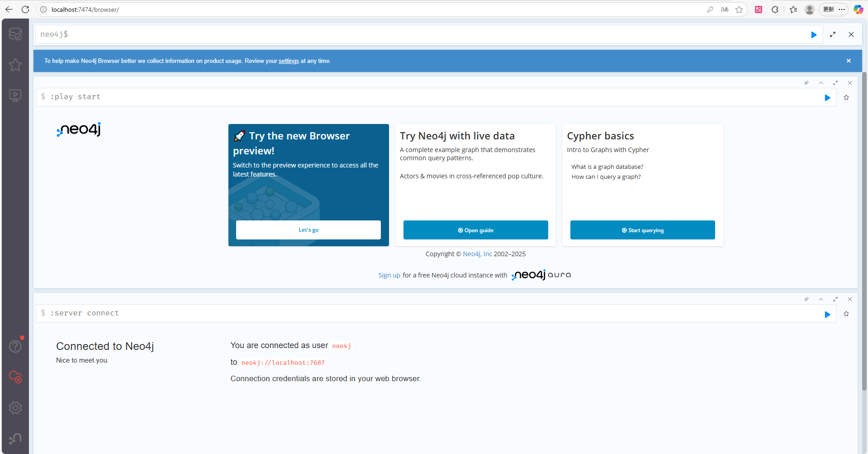
Task: Close the :play start frame
Action: [x=850, y=83]
